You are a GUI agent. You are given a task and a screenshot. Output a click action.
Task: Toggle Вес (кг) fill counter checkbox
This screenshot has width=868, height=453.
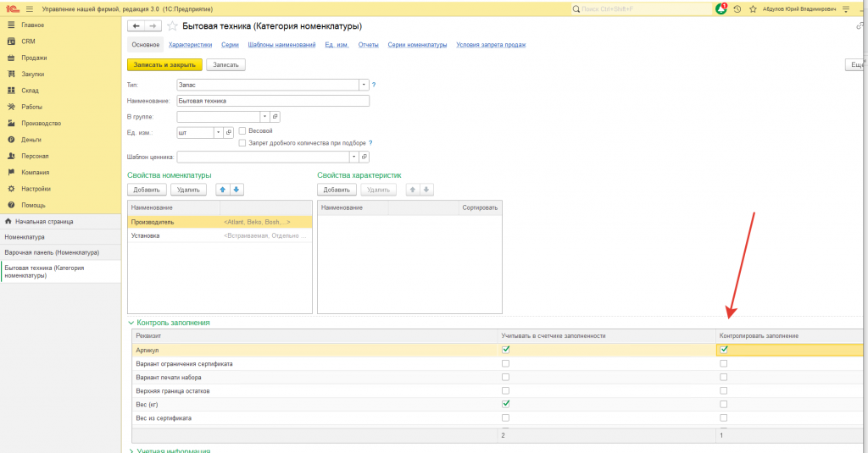coord(505,404)
